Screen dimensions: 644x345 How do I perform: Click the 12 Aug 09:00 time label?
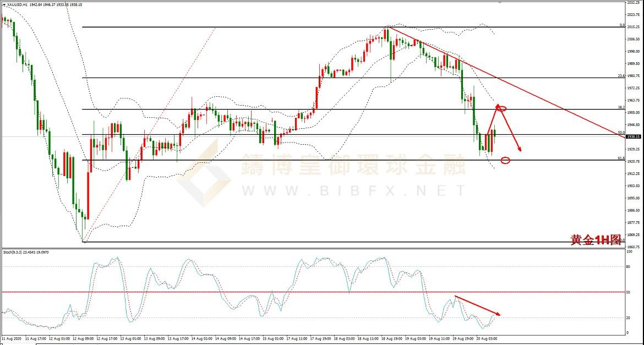[x=81, y=339]
